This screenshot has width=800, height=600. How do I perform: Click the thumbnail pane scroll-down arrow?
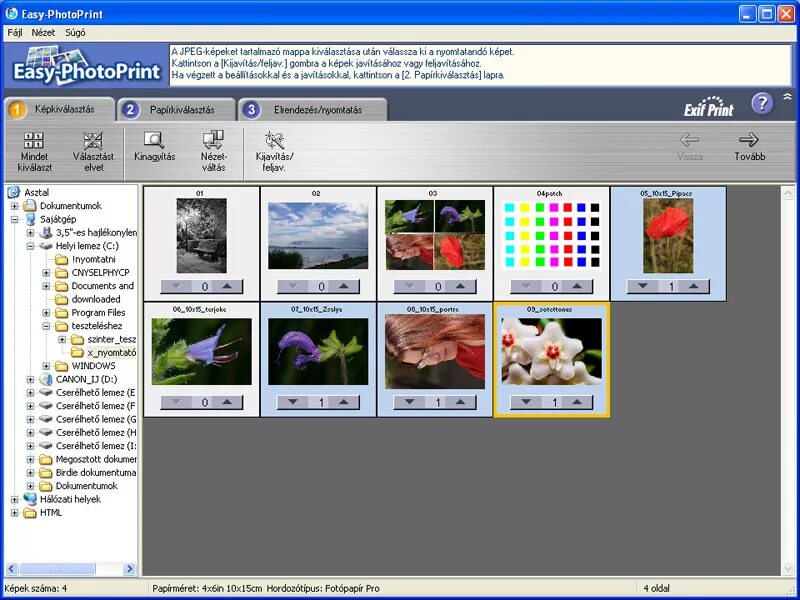tap(788, 568)
